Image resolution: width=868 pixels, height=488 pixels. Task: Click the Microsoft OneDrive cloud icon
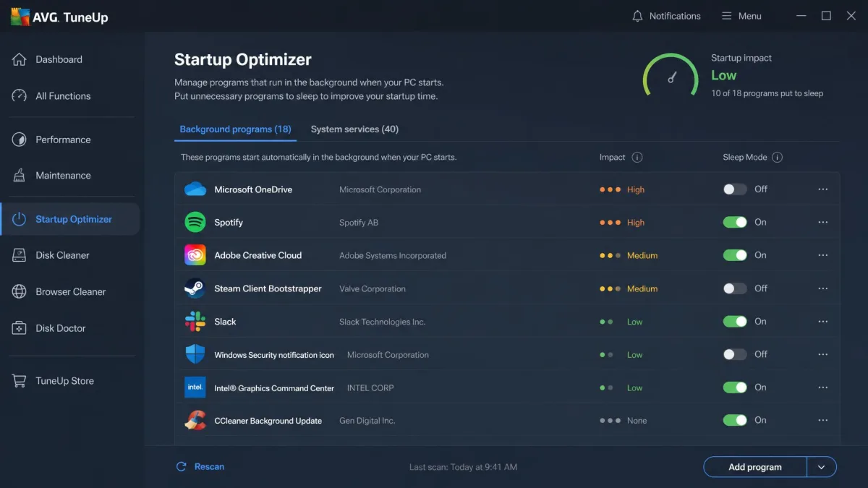[x=195, y=189]
